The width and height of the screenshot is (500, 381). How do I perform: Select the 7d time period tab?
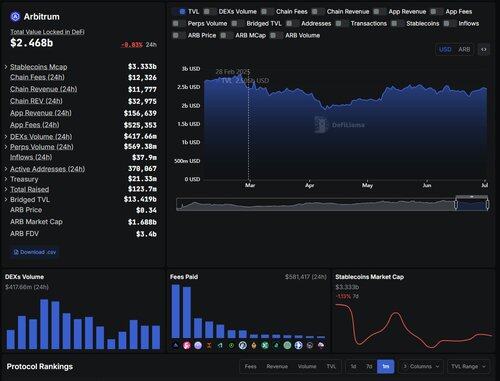(x=369, y=367)
